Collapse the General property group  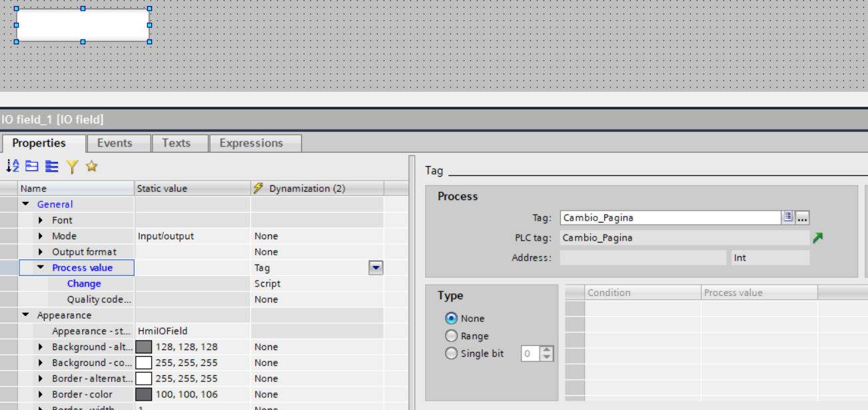pos(26,204)
